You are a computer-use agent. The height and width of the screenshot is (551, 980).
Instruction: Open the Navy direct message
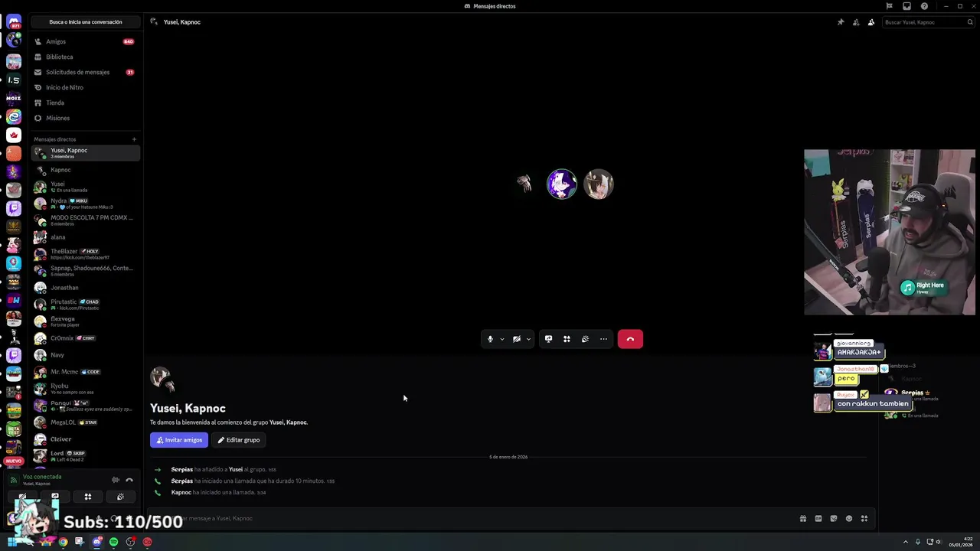[85, 355]
